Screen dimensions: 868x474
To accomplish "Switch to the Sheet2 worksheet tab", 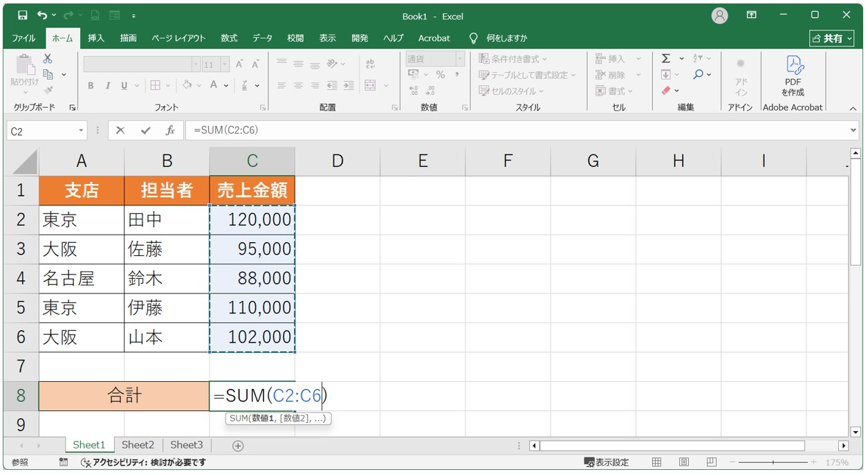I will tap(138, 445).
